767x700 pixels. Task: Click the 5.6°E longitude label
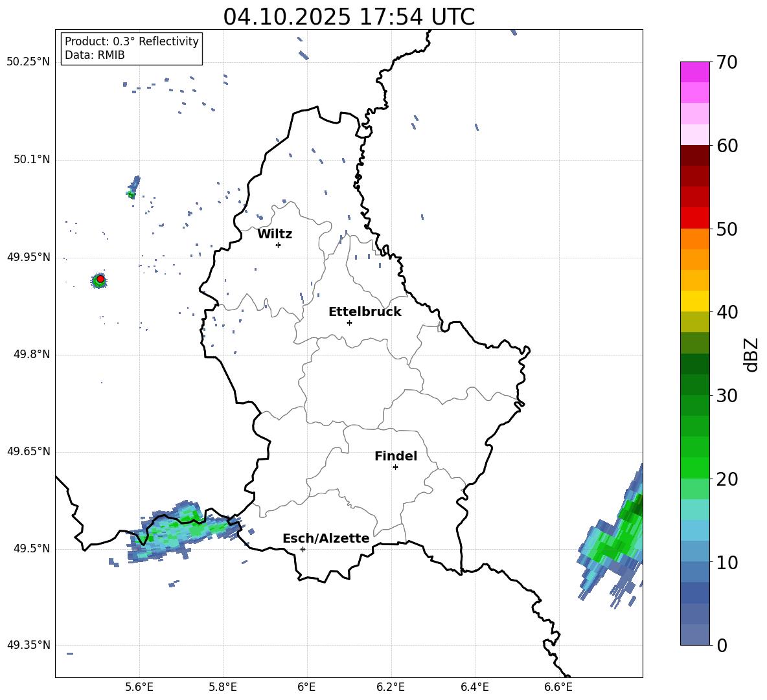(x=139, y=687)
